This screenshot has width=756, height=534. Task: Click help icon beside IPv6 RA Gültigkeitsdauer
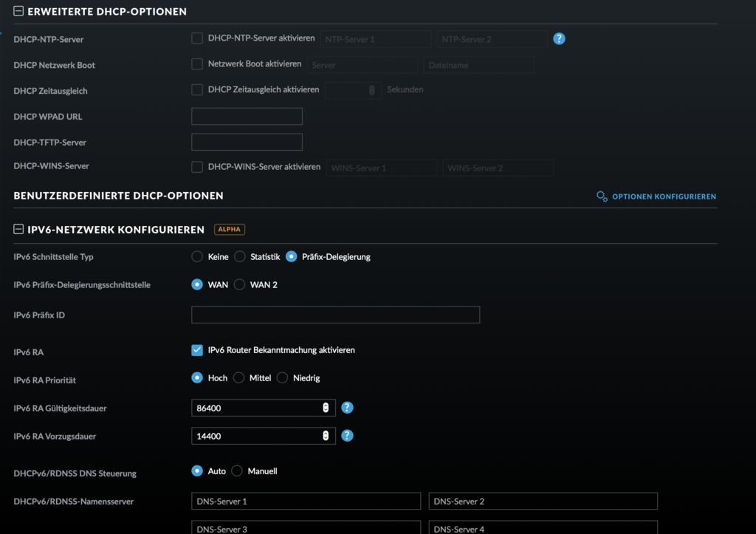coord(347,408)
